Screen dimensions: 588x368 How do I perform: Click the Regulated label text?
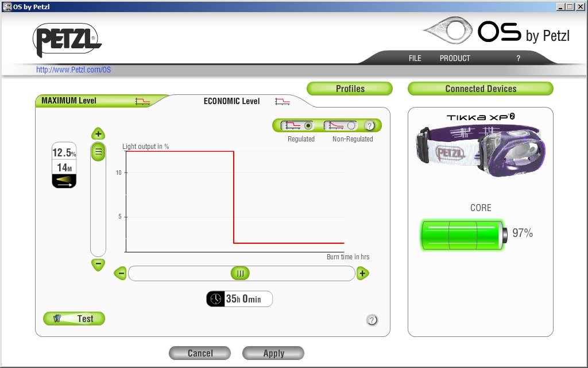(x=301, y=139)
